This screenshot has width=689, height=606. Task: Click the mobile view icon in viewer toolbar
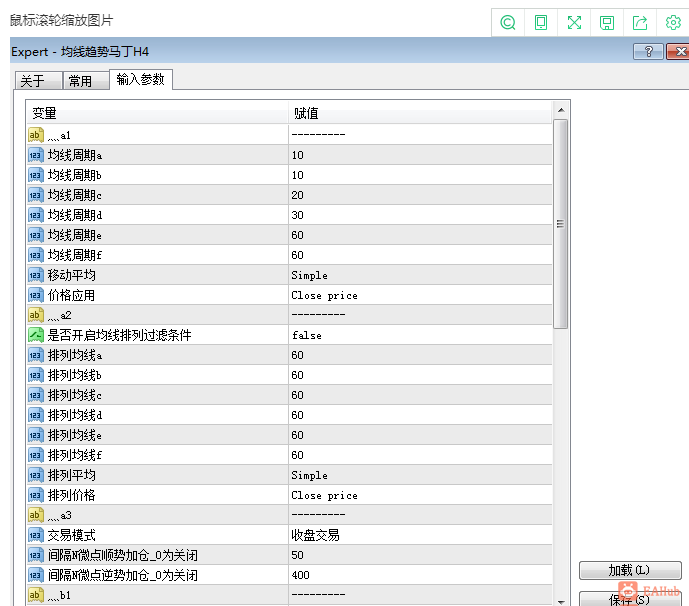tap(540, 22)
